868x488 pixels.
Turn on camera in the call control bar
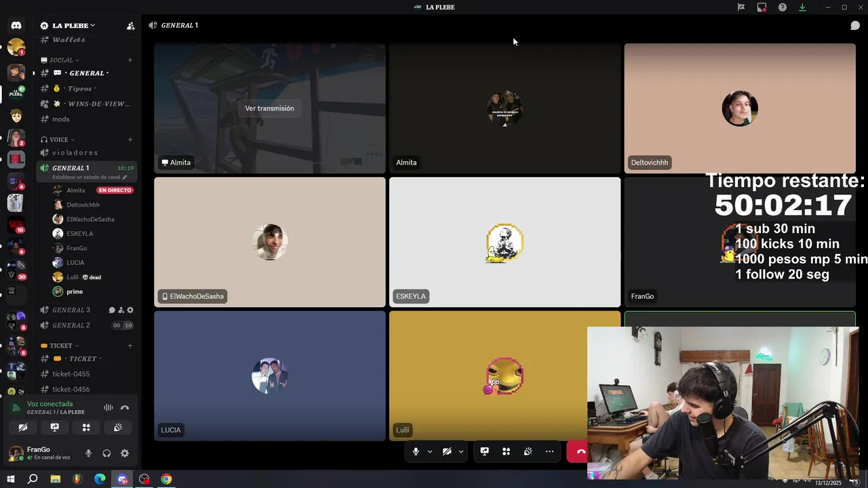coord(447,451)
